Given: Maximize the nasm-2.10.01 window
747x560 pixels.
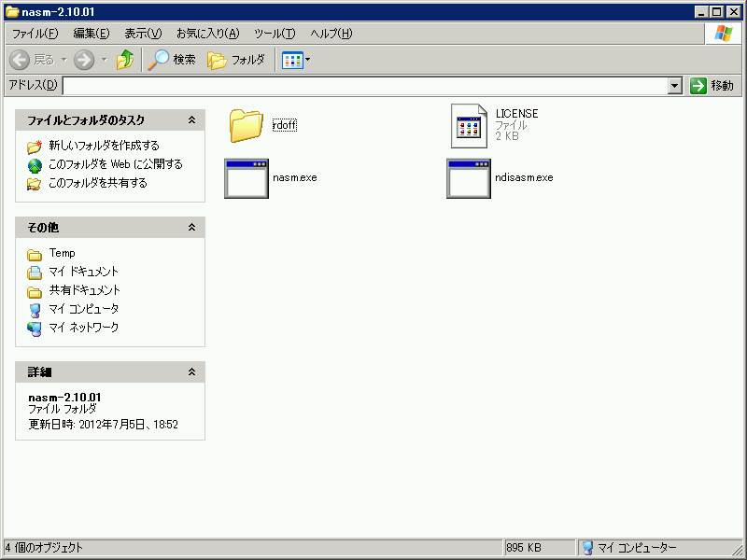Looking at the screenshot, I should pyautogui.click(x=716, y=12).
